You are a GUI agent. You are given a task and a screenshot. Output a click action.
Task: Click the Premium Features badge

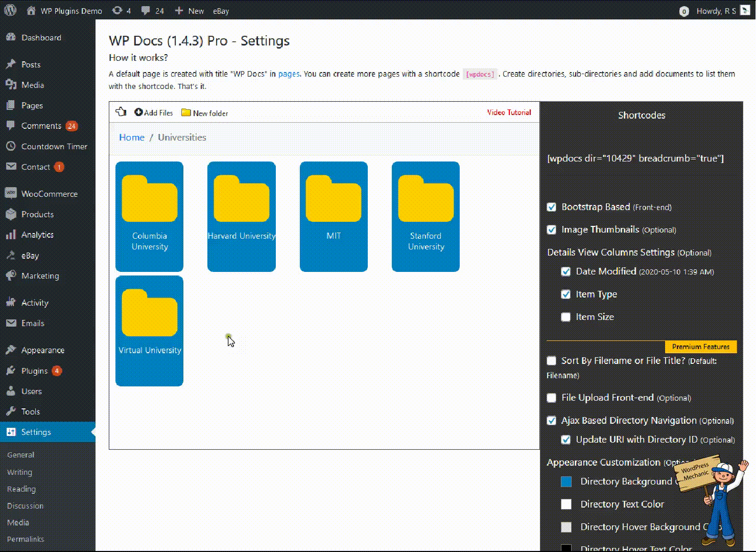(x=701, y=347)
